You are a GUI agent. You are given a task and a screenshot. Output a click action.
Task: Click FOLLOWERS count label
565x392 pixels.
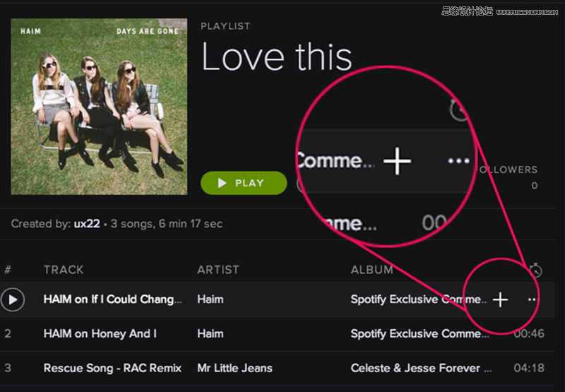(506, 170)
